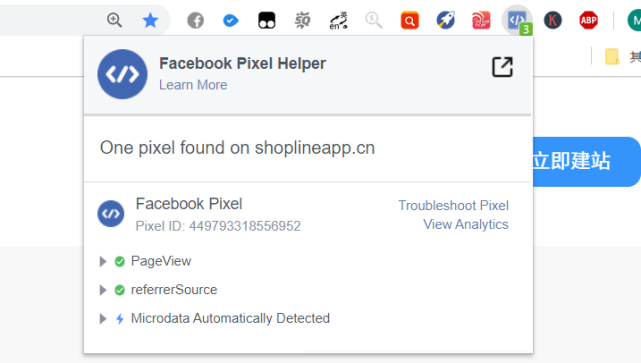Open the Learn More link
The image size is (641, 363).
pos(193,85)
